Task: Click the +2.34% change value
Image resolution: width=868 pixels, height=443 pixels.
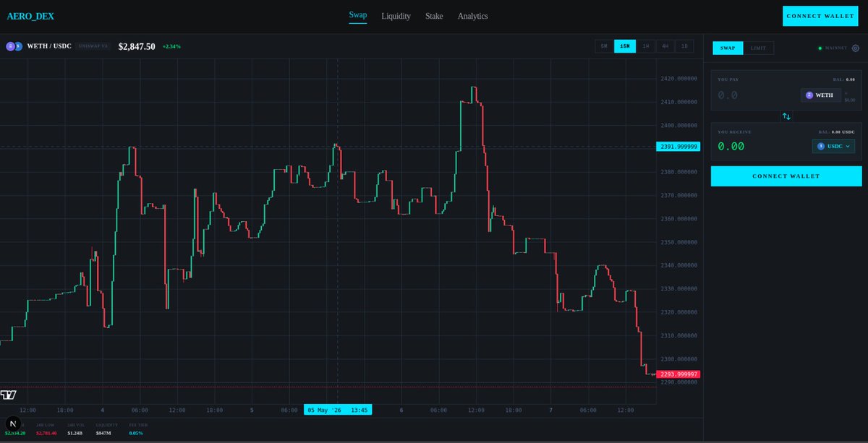Action: coord(171,46)
